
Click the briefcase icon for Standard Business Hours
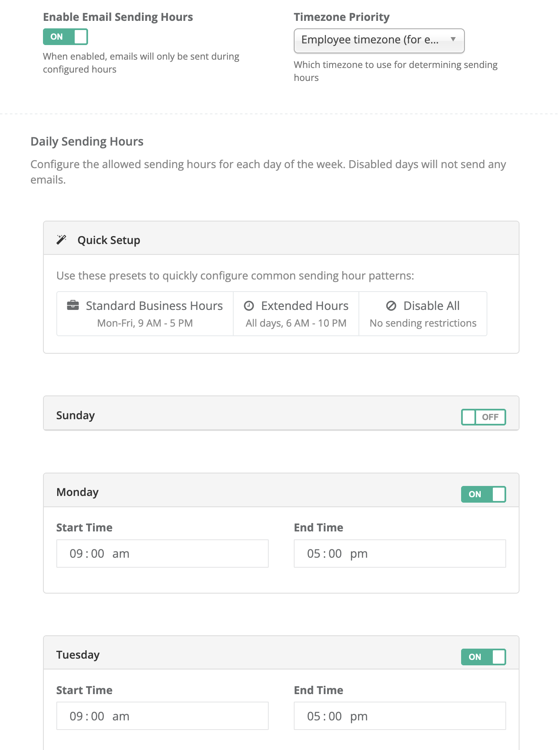tap(73, 305)
